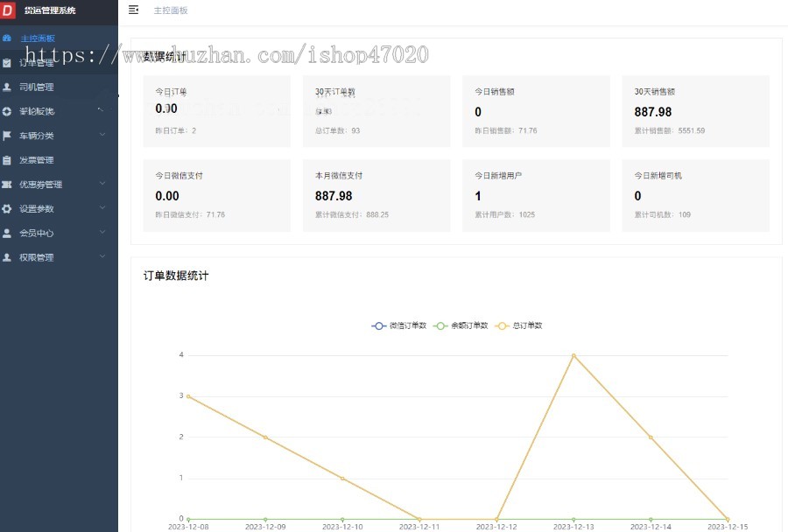788x532 pixels.
Task: Click the 会员中心 user icon
Action: (7, 233)
